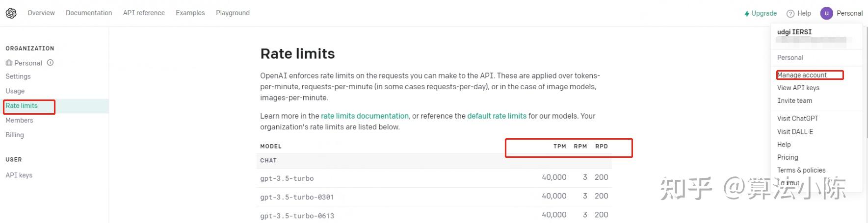Go to API keys under User
The image size is (868, 223).
(19, 175)
